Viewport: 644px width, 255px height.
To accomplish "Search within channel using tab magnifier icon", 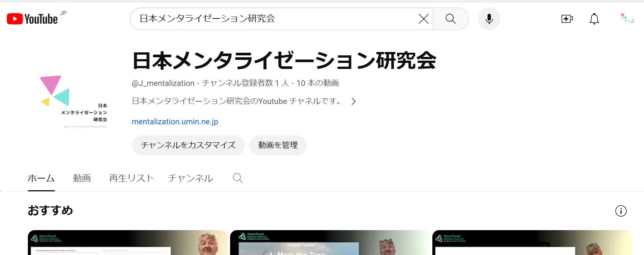I will pyautogui.click(x=238, y=178).
